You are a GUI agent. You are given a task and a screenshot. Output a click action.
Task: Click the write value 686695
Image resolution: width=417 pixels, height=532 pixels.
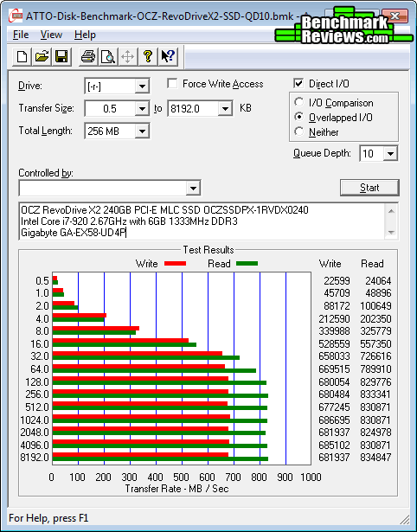coord(334,420)
